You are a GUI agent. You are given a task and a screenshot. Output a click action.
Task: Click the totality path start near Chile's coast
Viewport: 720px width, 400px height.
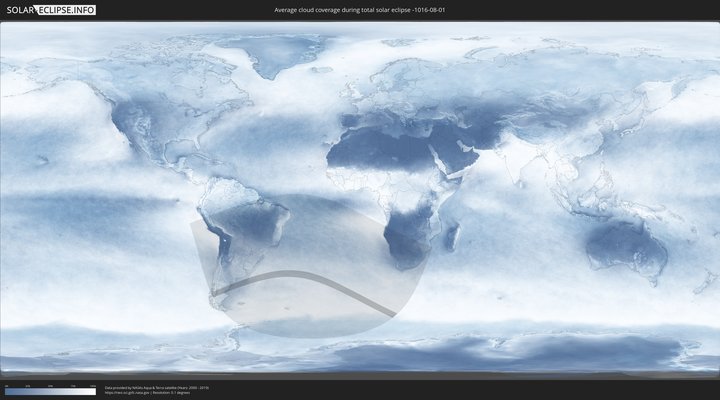pyautogui.click(x=213, y=294)
